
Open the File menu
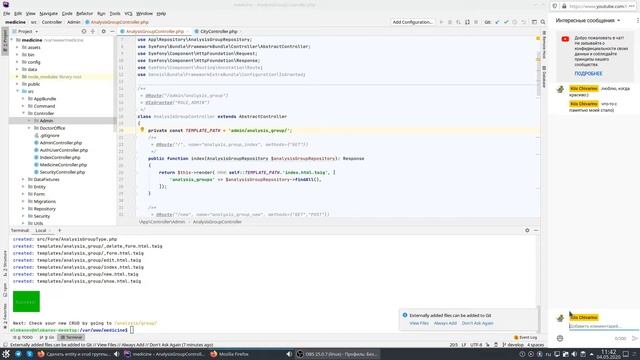pyautogui.click(x=7, y=13)
